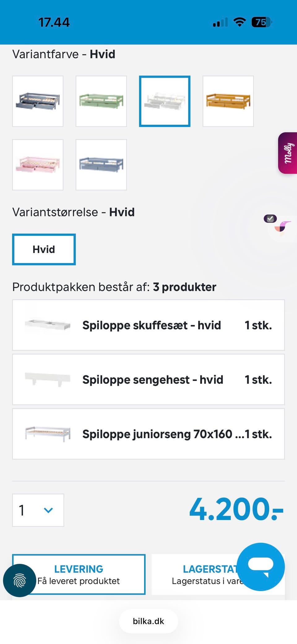Toggle the small checkmark badge
The width and height of the screenshot is (297, 644).
pos(270,219)
